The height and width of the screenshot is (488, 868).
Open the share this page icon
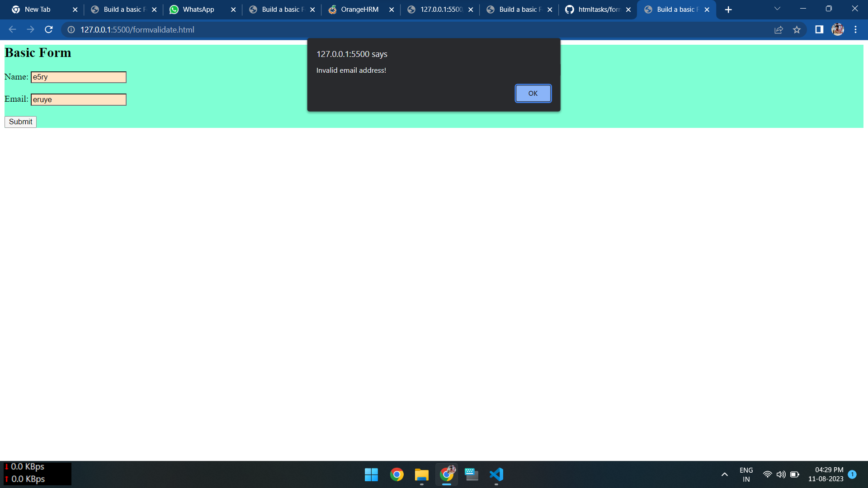click(x=778, y=29)
